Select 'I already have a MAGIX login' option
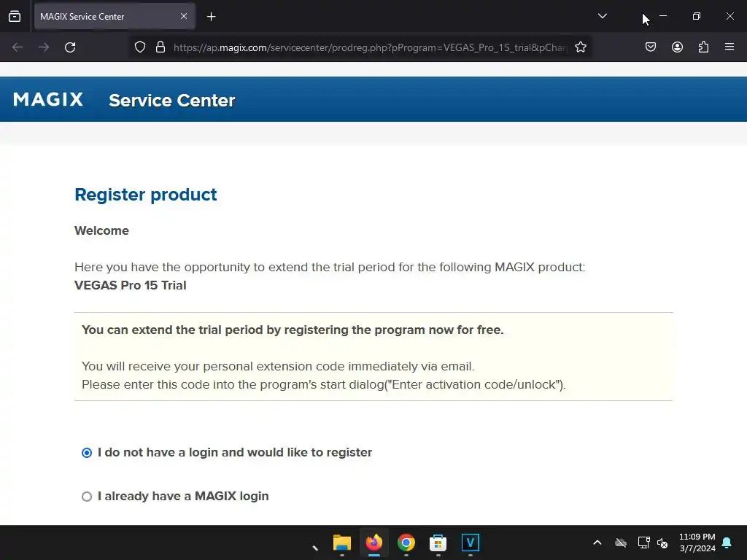Screen dimensions: 747x560 pyautogui.click(x=87, y=497)
